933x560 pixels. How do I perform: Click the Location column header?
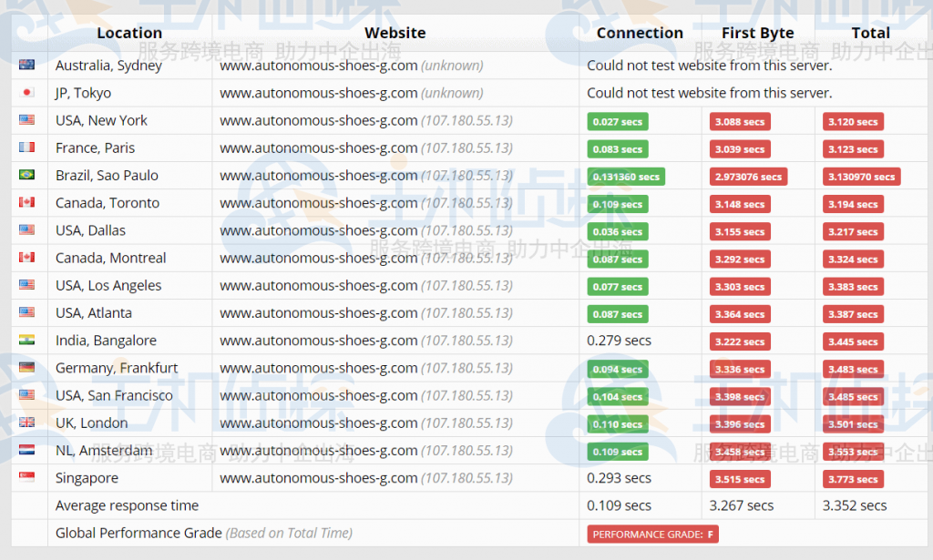(x=129, y=33)
